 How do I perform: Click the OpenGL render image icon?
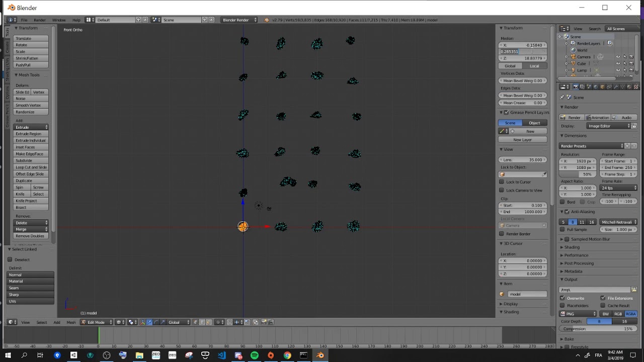[264, 322]
